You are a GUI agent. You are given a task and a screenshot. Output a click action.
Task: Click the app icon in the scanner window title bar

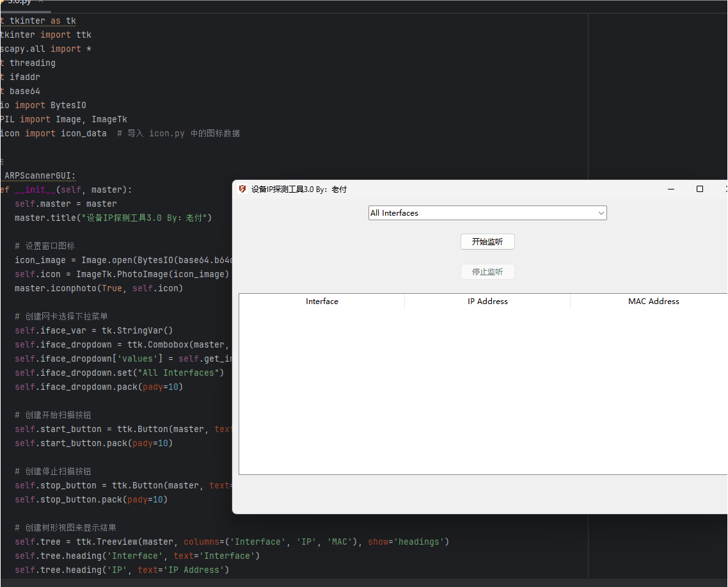pyautogui.click(x=242, y=189)
